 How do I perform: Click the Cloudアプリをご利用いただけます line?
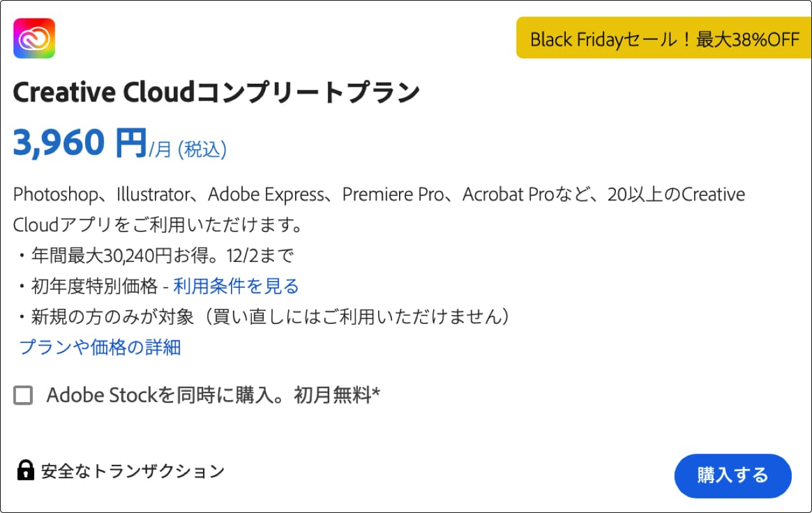click(157, 224)
